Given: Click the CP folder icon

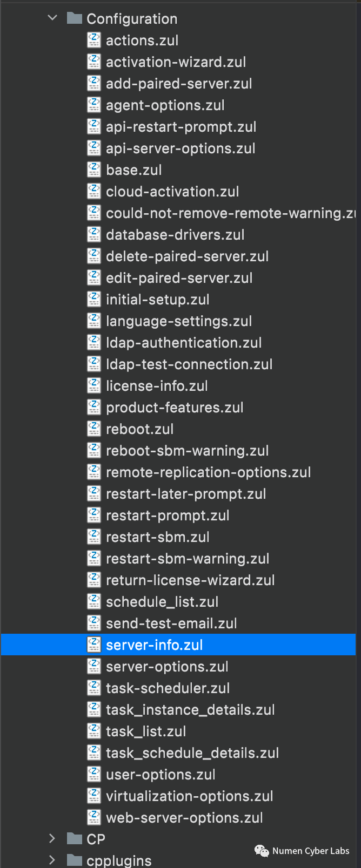Looking at the screenshot, I should (74, 838).
